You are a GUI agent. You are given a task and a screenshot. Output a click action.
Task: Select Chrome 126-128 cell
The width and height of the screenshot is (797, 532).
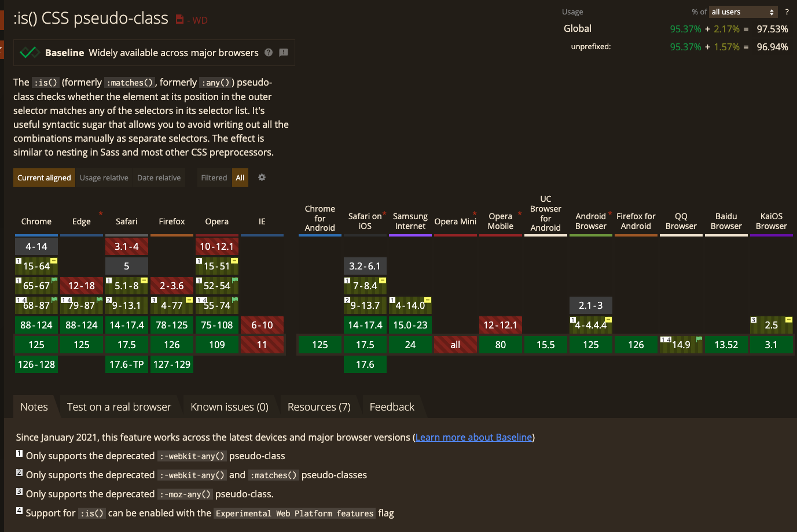coord(36,364)
